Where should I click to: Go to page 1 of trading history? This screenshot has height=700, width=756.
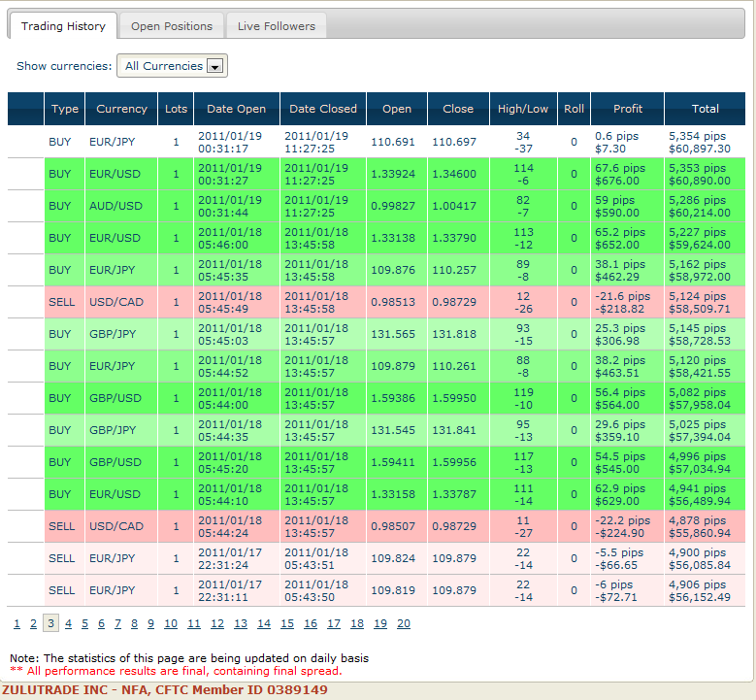16,623
